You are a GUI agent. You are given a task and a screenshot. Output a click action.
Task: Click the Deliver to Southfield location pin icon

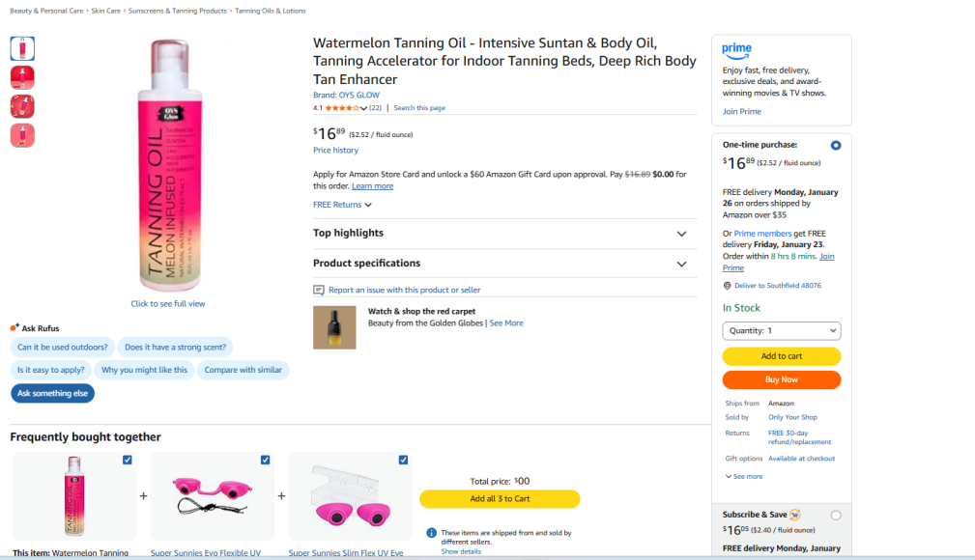pos(727,286)
